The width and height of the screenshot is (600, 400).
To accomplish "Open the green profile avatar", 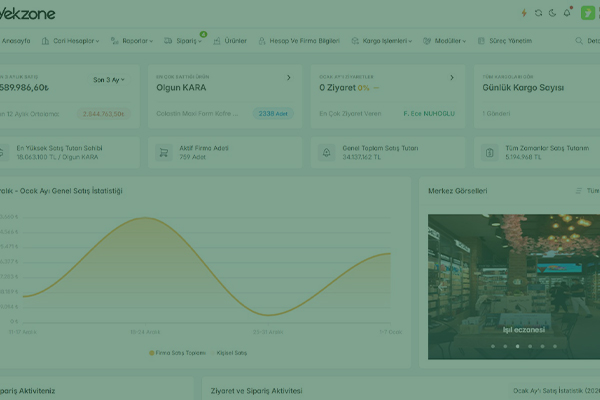I will coord(588,13).
